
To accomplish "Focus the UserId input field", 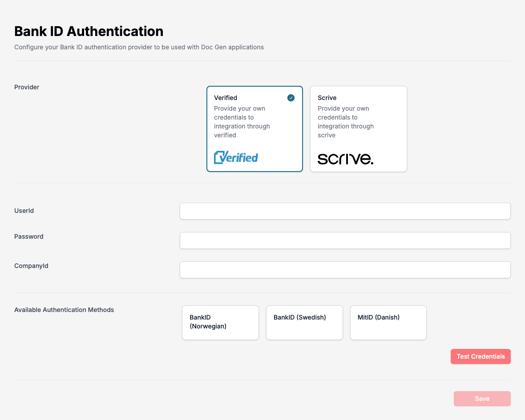I will [x=345, y=211].
